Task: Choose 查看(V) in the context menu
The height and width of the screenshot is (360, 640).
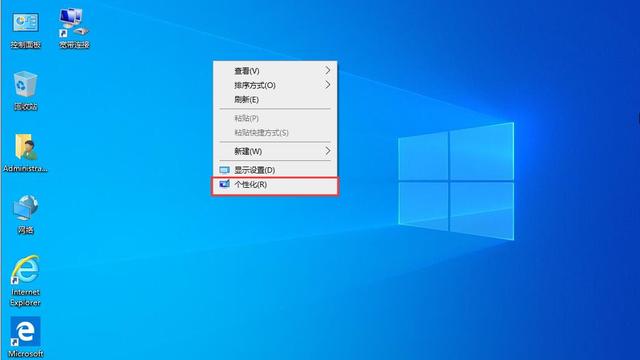Action: point(275,71)
